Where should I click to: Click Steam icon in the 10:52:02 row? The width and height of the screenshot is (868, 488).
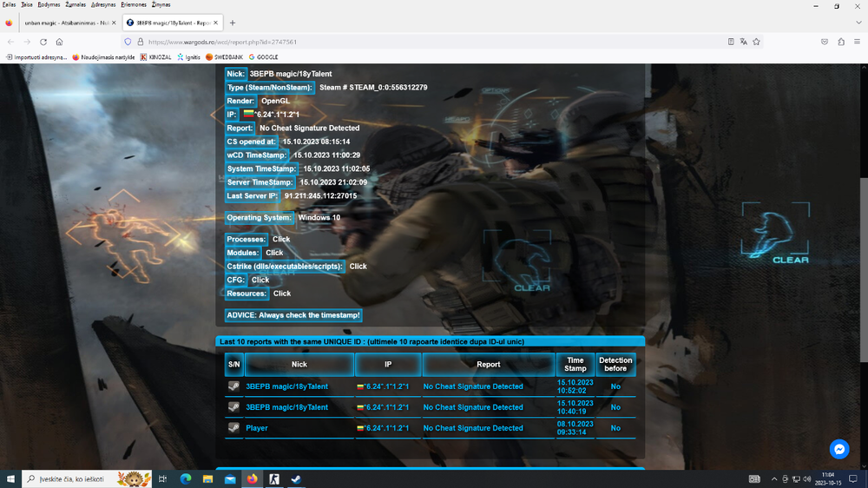pyautogui.click(x=233, y=386)
